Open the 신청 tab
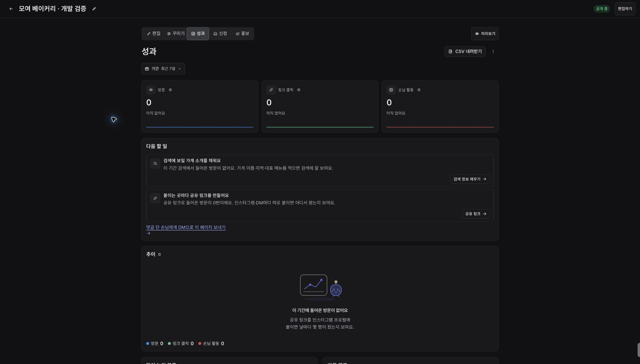The image size is (640, 364). tap(220, 34)
